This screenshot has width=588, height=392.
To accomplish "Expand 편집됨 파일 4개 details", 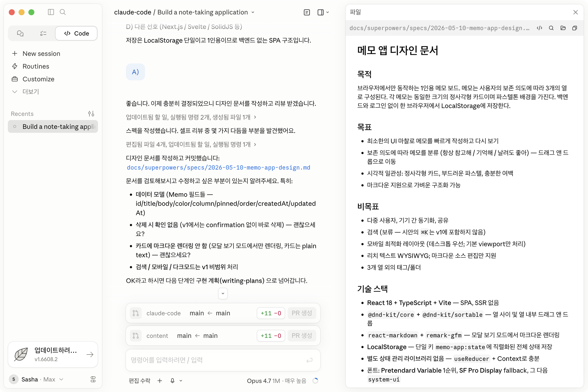I will (x=191, y=144).
